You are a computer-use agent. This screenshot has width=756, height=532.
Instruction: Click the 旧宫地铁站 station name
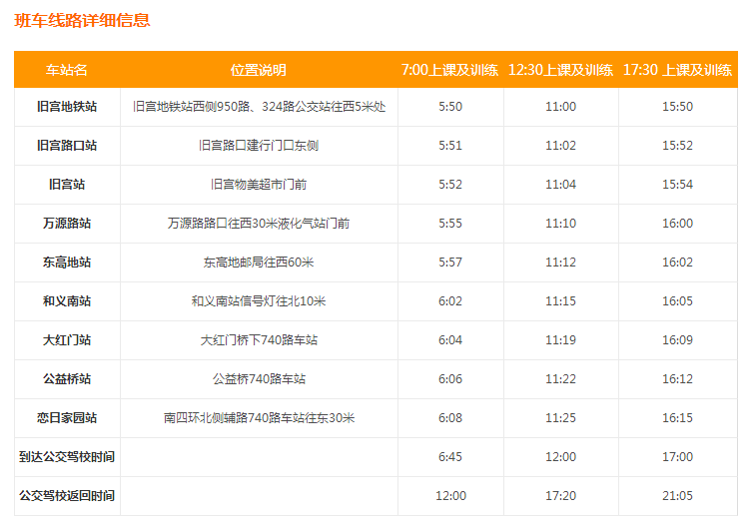(67, 107)
